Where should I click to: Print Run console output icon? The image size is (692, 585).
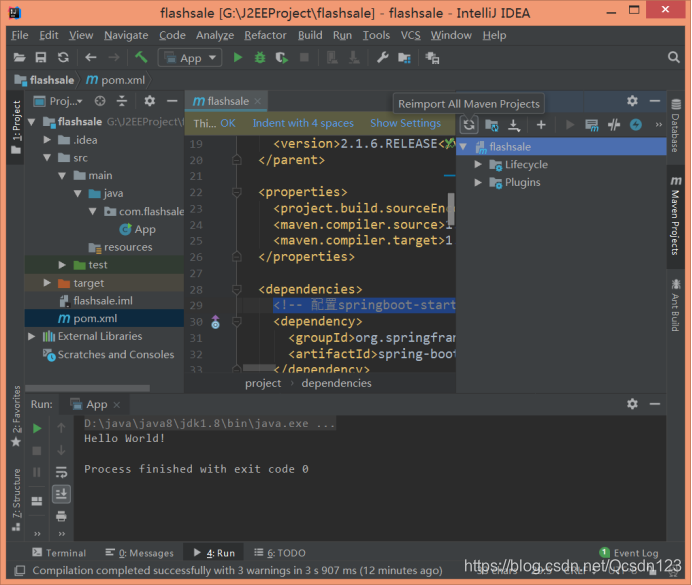61,516
